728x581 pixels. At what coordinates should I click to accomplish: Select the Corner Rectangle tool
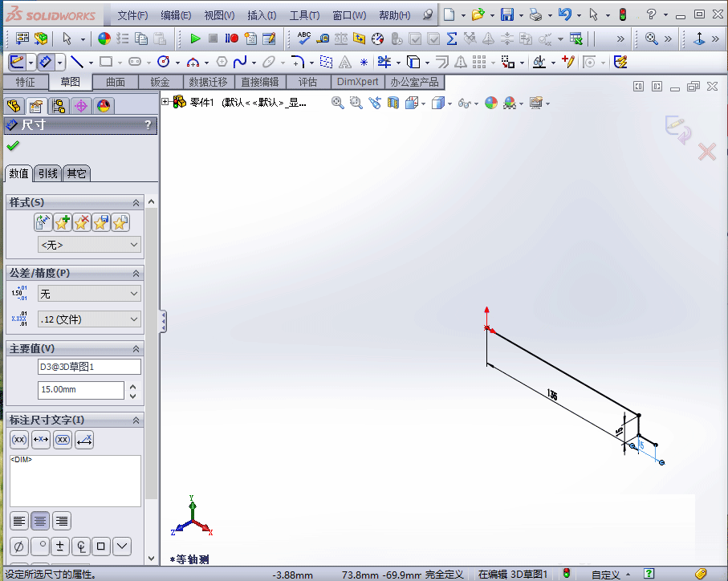(x=106, y=62)
